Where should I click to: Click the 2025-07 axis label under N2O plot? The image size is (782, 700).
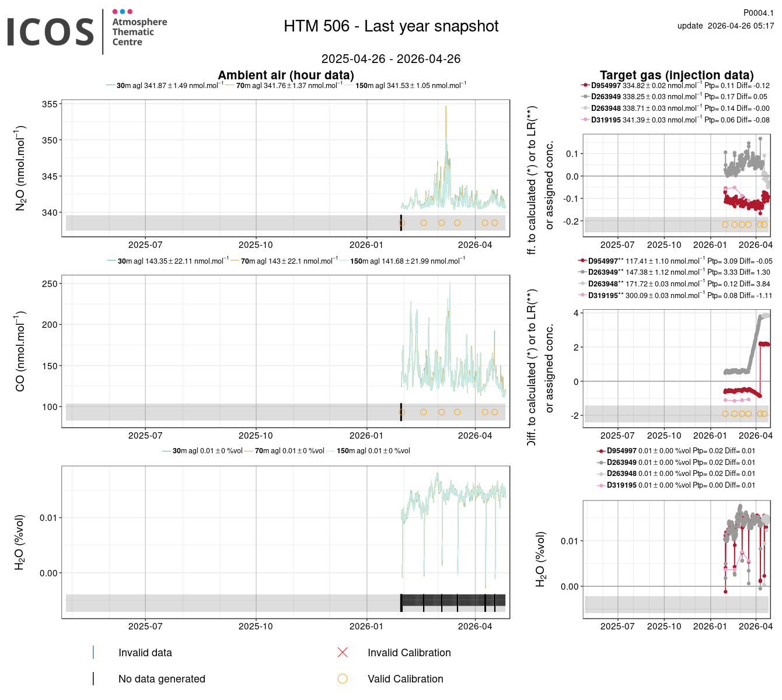pyautogui.click(x=145, y=245)
